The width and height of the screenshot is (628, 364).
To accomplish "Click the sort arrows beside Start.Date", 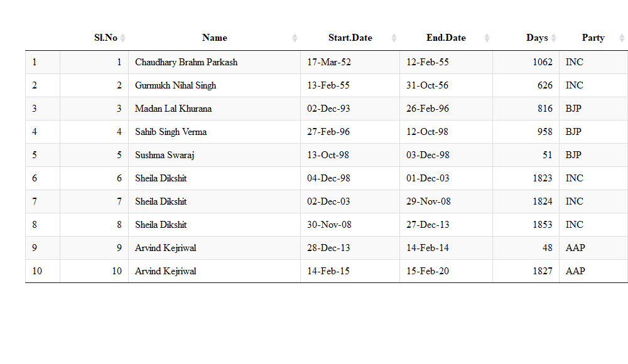I will tap(394, 38).
